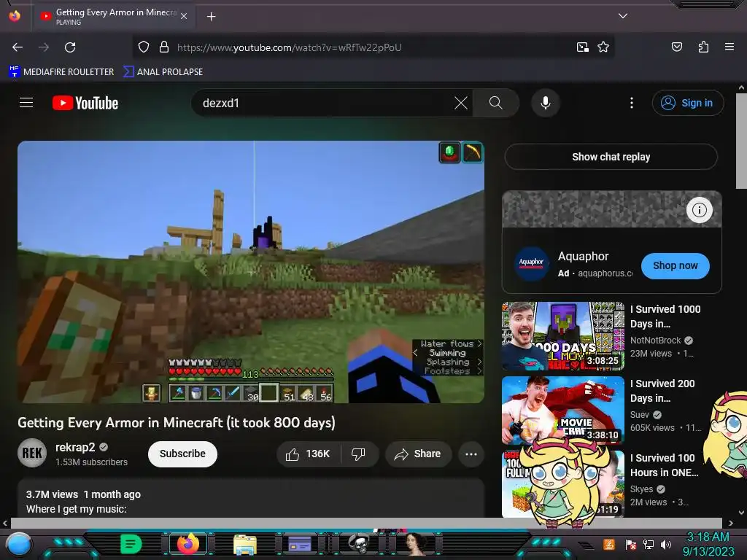The height and width of the screenshot is (560, 747).
Task: Click the YouTube search magnifier button
Action: [495, 103]
